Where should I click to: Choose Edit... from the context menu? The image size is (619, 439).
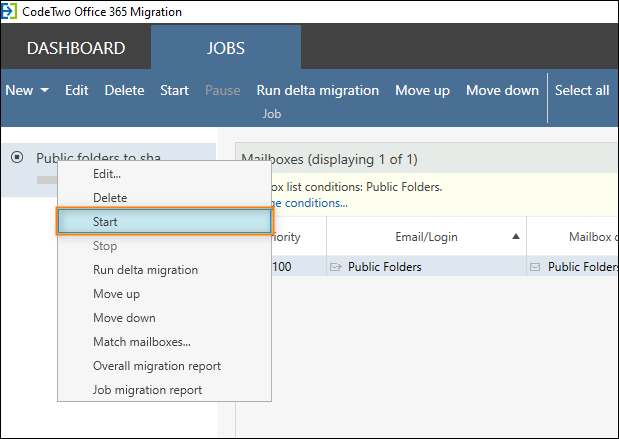click(x=165, y=174)
